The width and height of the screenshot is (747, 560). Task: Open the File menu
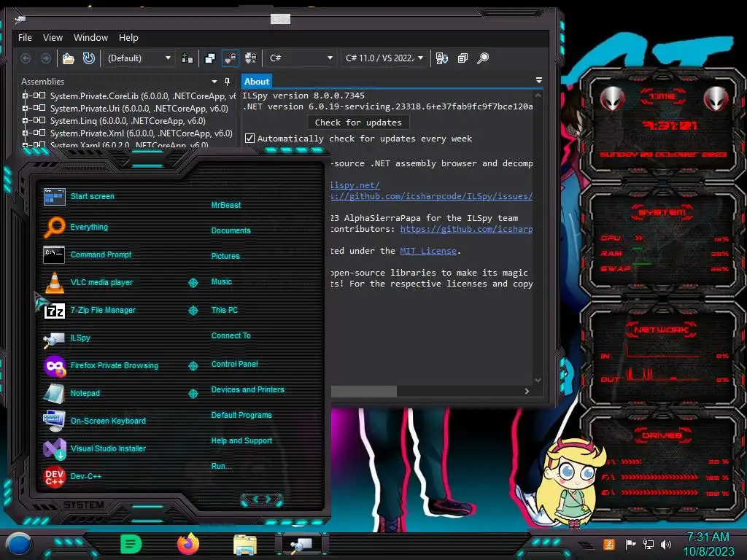pos(25,38)
